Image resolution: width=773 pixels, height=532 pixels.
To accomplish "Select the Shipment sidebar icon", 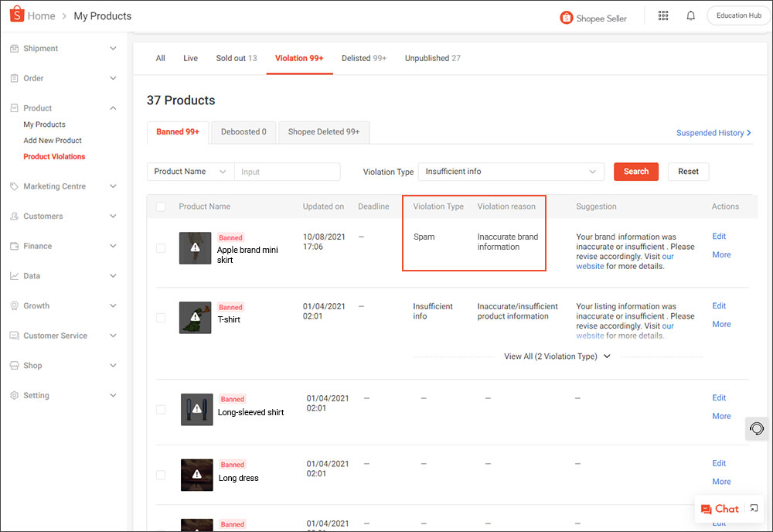I will (14, 48).
